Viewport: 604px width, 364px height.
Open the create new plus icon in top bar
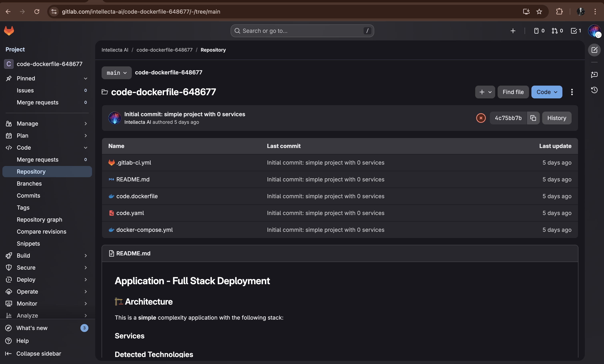[x=513, y=31]
